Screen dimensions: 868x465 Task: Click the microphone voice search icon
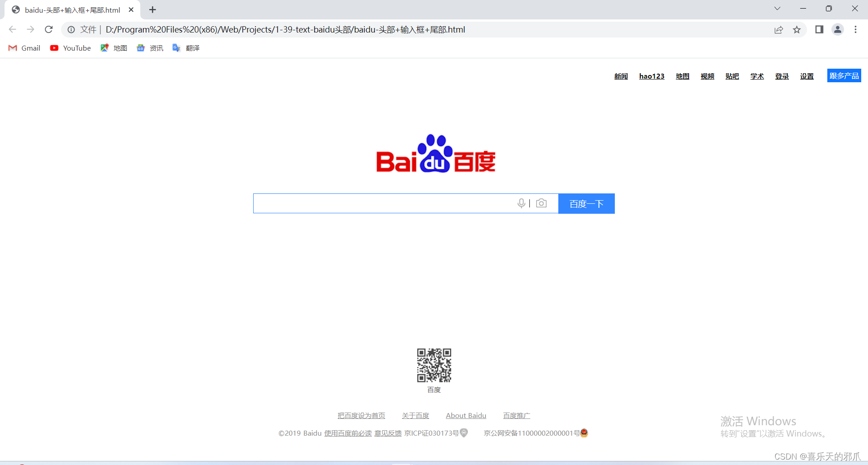521,203
